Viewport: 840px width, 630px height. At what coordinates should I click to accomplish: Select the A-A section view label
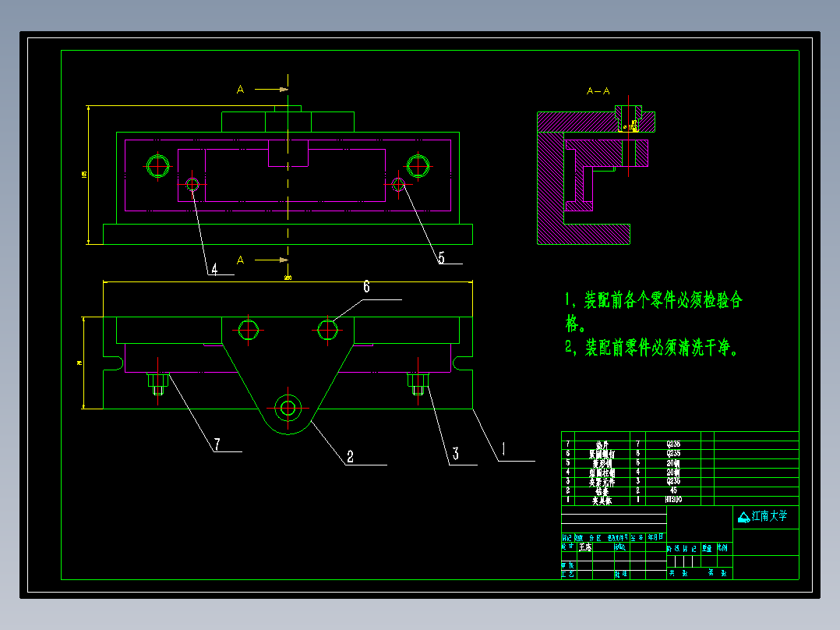tap(598, 91)
